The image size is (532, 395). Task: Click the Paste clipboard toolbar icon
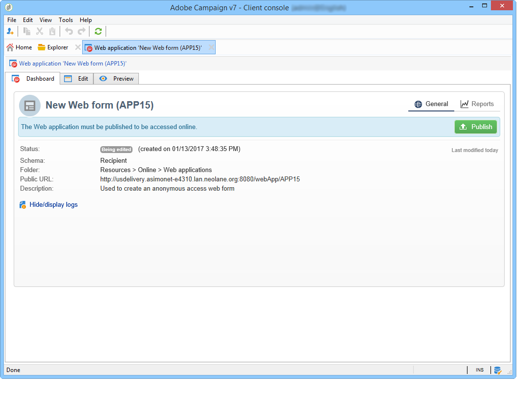(x=52, y=32)
